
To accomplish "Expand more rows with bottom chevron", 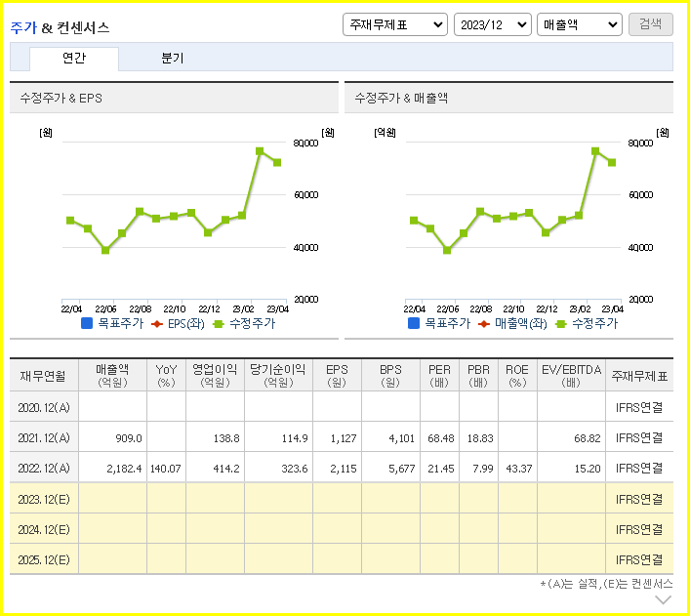I will [x=663, y=599].
